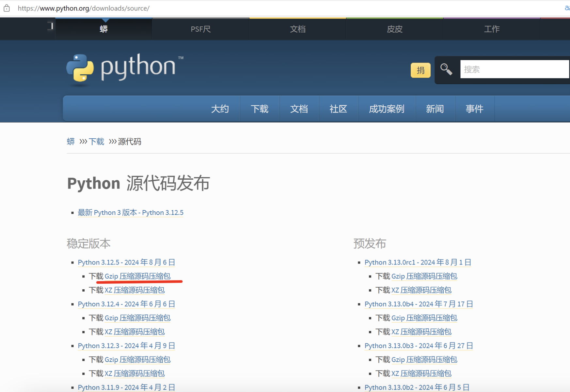This screenshot has height=392, width=570.
Task: Open Python 3.12.3 - 2024年4月9日 release link
Action: click(x=126, y=346)
